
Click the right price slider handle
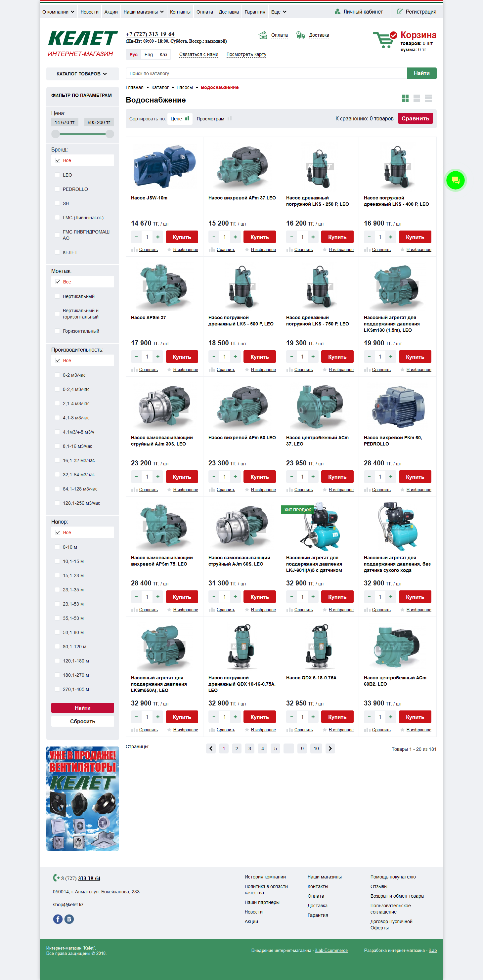110,134
